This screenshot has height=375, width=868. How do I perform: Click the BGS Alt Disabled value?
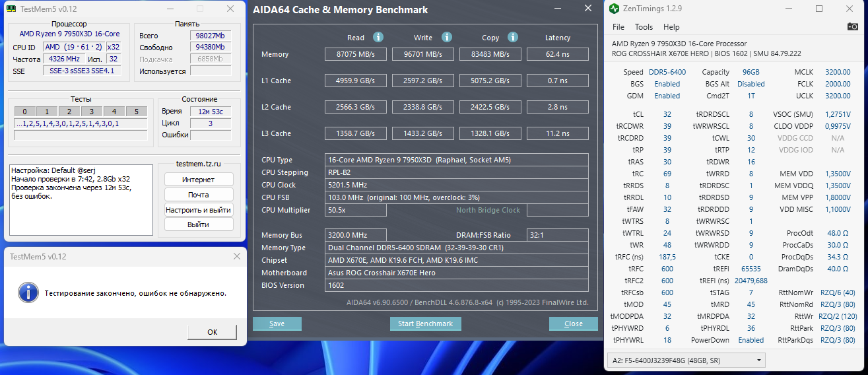pyautogui.click(x=751, y=84)
